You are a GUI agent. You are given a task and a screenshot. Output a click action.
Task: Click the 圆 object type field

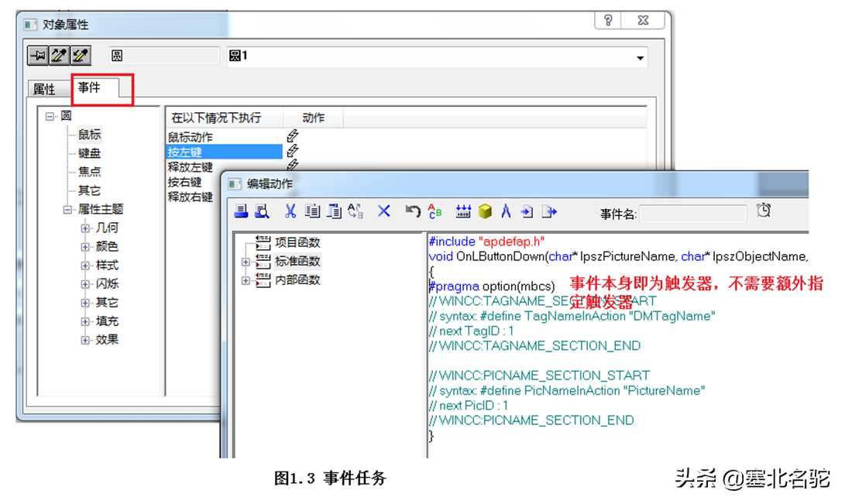164,56
